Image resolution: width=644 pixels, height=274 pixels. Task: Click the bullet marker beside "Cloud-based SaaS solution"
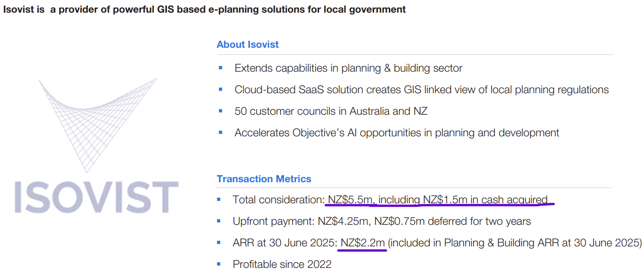coord(220,89)
